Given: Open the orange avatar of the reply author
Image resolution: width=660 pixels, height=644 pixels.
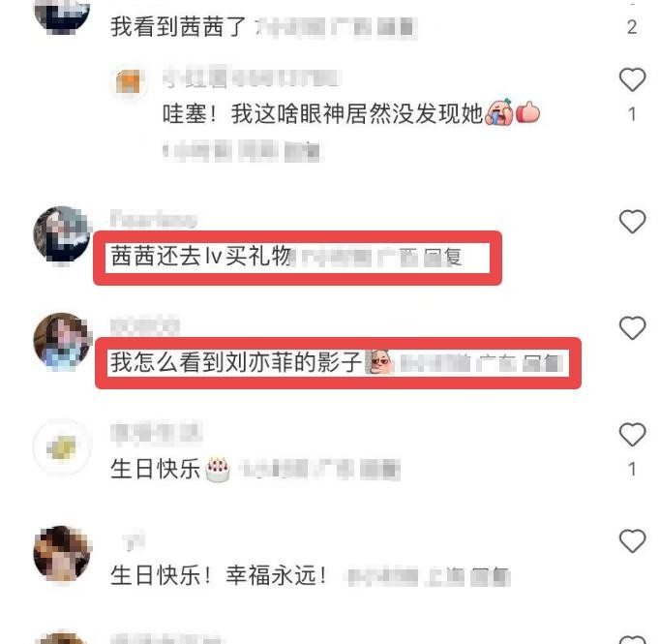Looking at the screenshot, I should click(129, 81).
